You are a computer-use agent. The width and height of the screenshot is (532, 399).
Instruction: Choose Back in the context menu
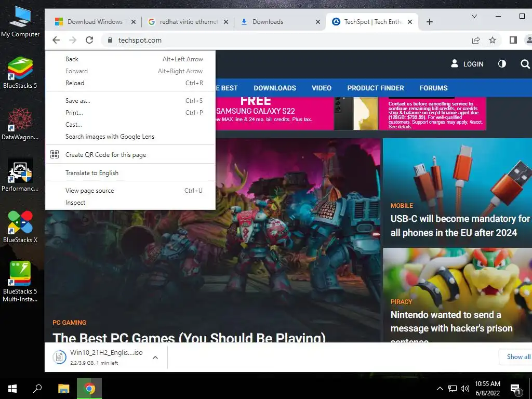point(130,59)
